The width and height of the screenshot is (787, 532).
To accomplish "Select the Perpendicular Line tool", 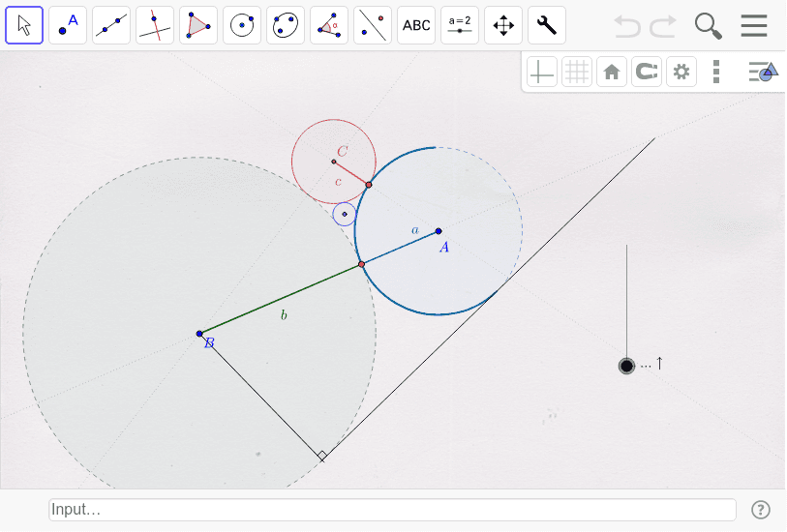I will pyautogui.click(x=155, y=25).
